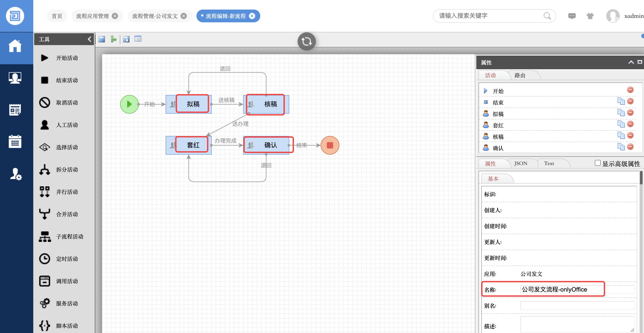
Task: Click the properties panel vertical scrollbar
Action: pyautogui.click(x=641, y=178)
